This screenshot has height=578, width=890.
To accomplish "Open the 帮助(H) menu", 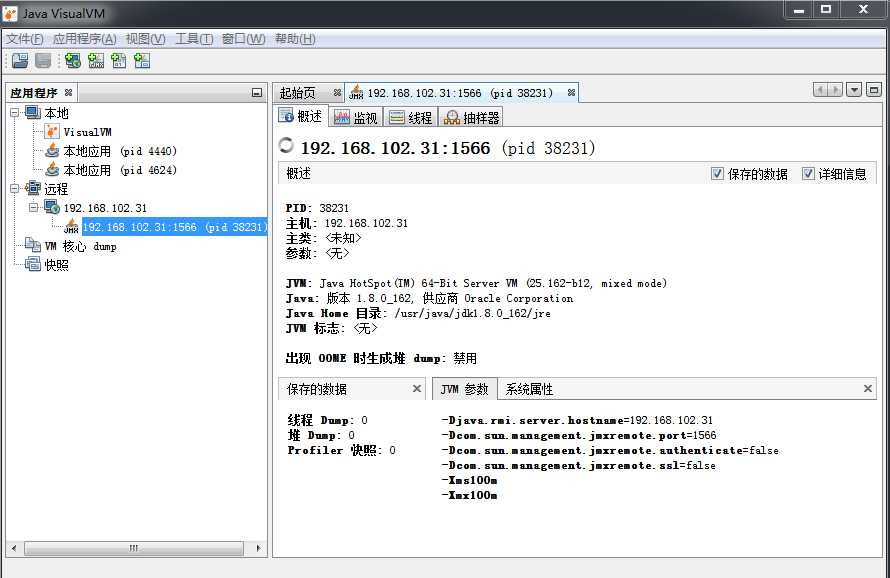I will click(x=295, y=39).
